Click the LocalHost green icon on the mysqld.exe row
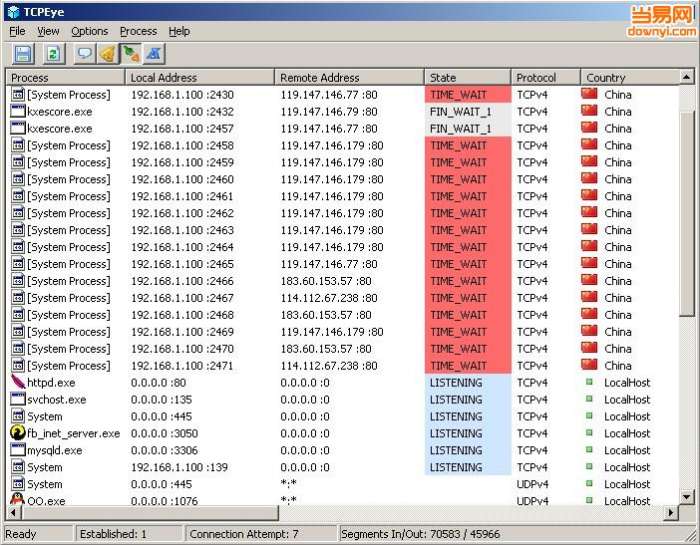The width and height of the screenshot is (700, 545). click(589, 449)
